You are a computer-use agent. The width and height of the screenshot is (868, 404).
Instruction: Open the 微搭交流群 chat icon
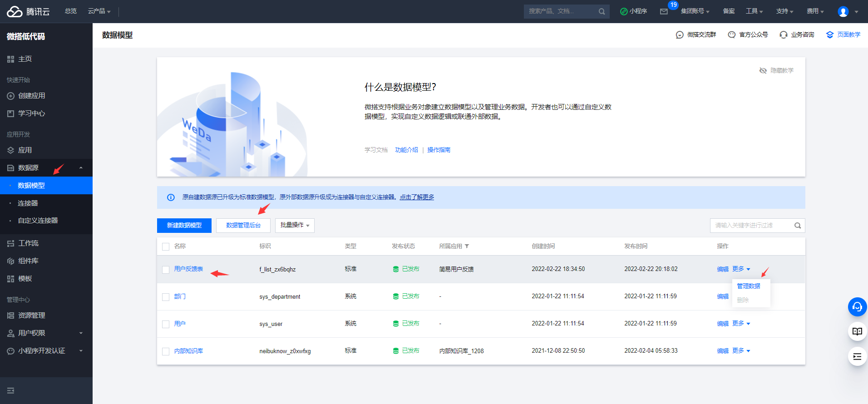(x=680, y=35)
